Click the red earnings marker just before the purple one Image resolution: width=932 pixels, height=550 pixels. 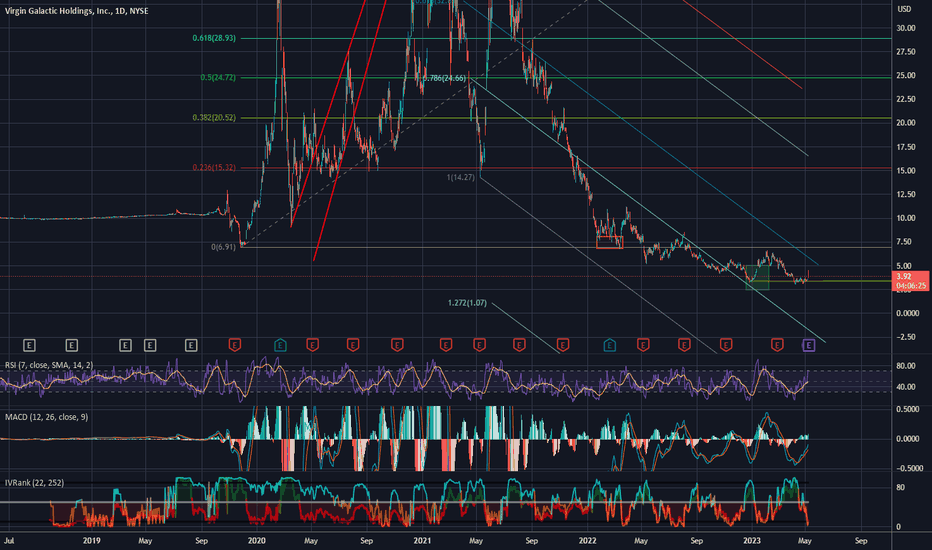pyautogui.click(x=777, y=345)
